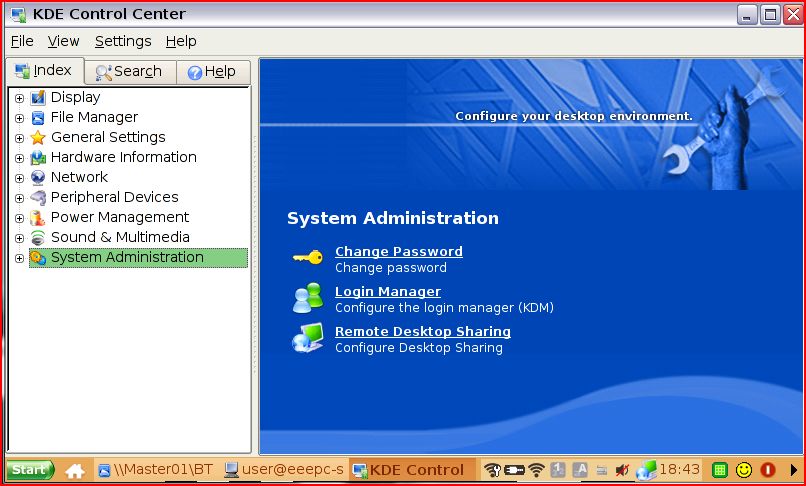Viewport: 806px width, 486px height.
Task: Switch to the Search tab
Action: click(x=129, y=71)
